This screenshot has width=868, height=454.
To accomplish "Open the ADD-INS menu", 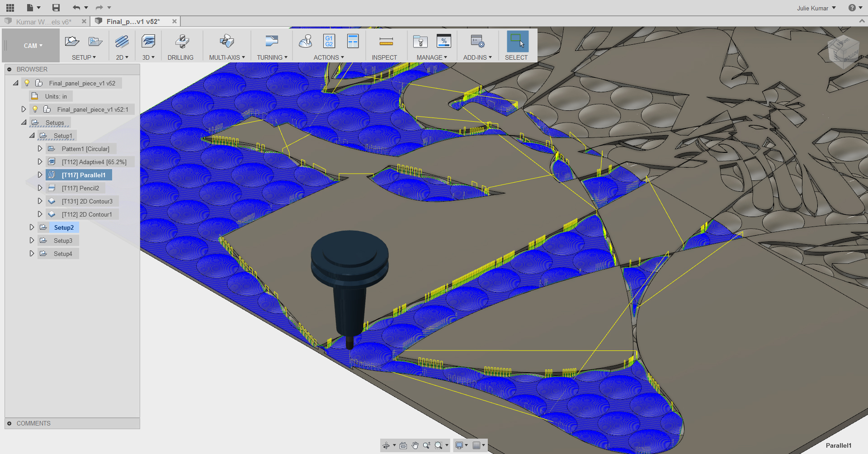I will (477, 57).
